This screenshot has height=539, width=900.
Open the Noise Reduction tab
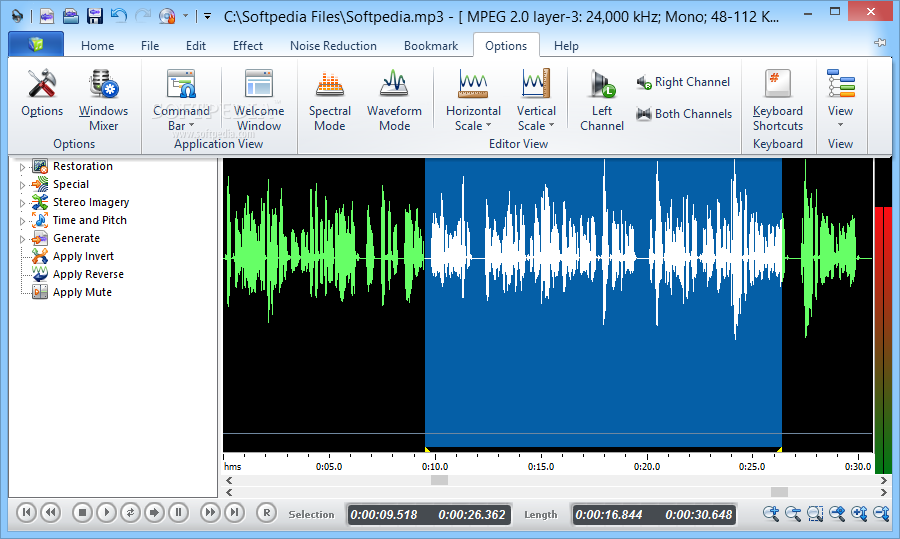tap(333, 45)
